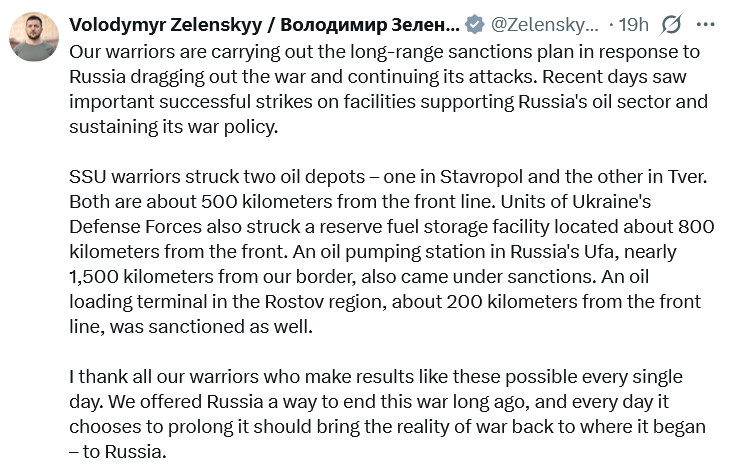Click the display name Volodymyr Zelenskyy
This screenshot has width=733, height=467.
point(165,24)
